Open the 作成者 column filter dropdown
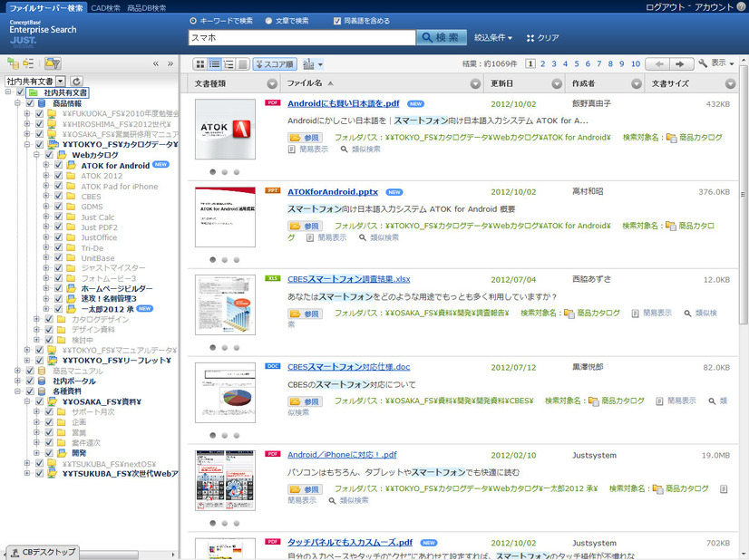This screenshot has height=560, width=749. tap(637, 84)
